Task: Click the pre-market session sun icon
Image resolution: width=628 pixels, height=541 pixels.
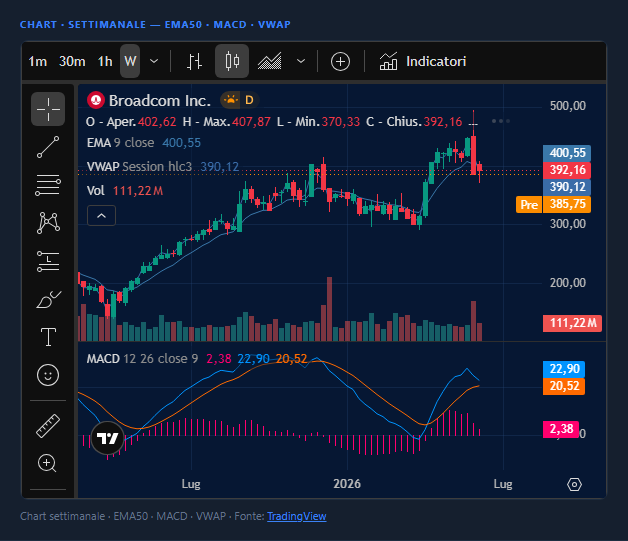Action: (x=231, y=100)
